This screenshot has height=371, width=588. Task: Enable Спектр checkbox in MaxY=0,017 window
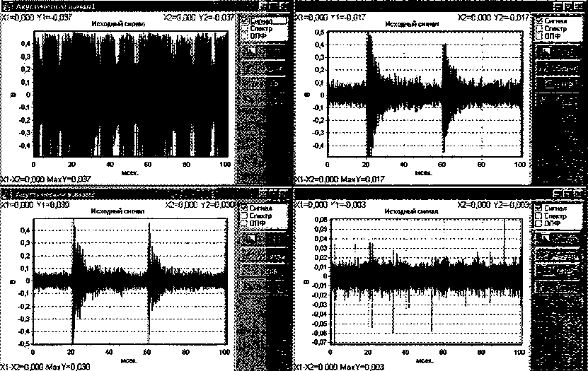[x=539, y=28]
